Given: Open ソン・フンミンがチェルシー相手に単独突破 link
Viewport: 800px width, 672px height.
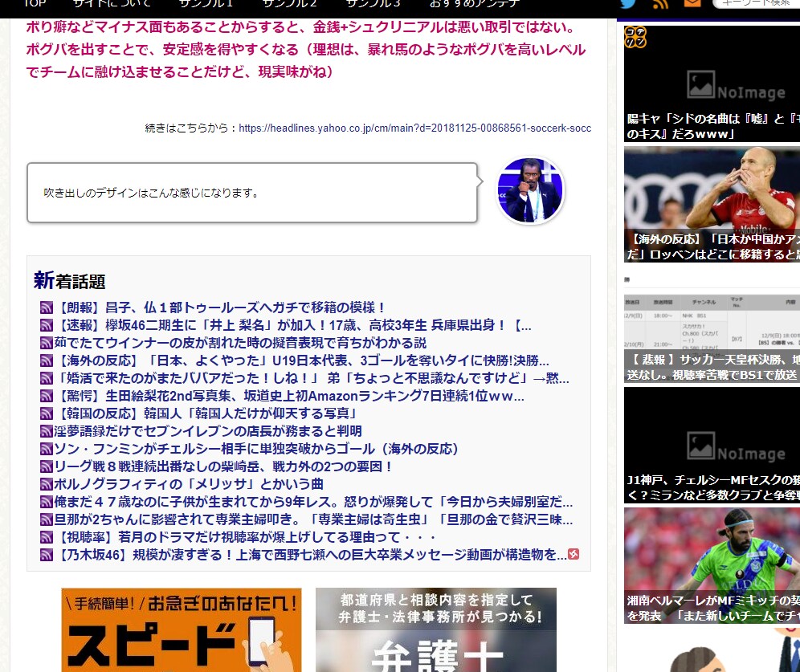Looking at the screenshot, I should (256, 449).
